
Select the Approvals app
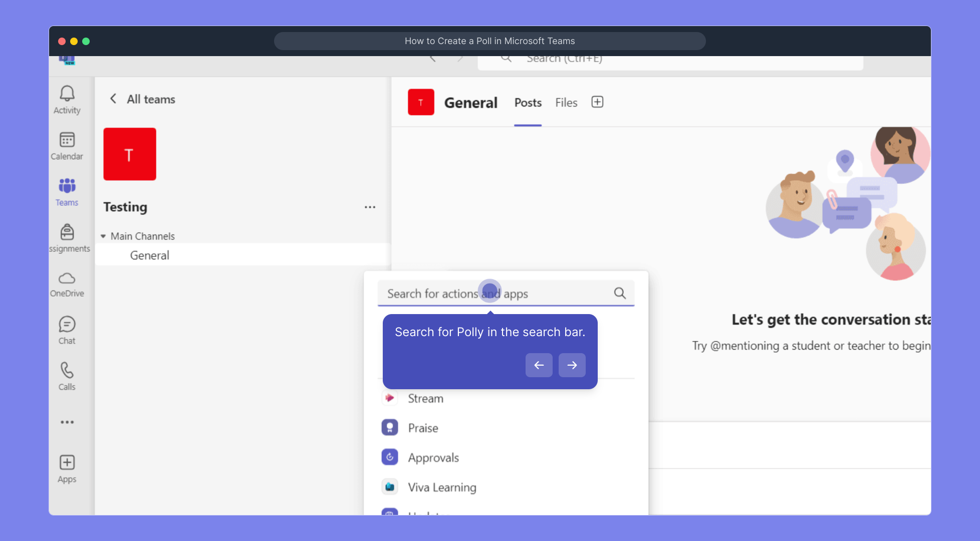(433, 457)
